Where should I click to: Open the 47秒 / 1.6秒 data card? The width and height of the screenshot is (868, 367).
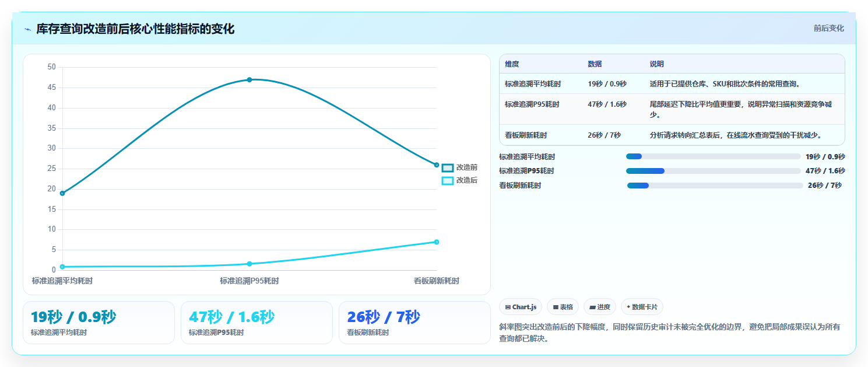coord(256,323)
